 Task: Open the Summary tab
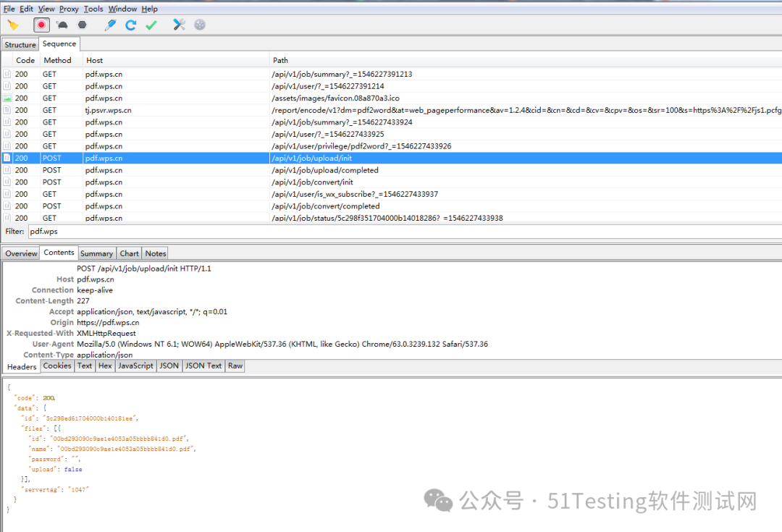tap(97, 253)
